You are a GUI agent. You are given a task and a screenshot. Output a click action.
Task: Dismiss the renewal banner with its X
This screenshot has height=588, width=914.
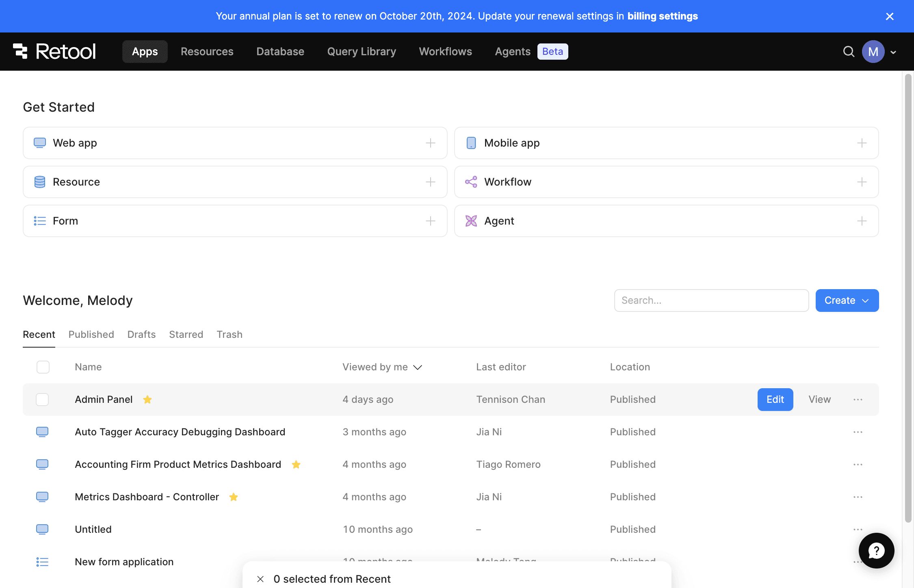click(890, 16)
